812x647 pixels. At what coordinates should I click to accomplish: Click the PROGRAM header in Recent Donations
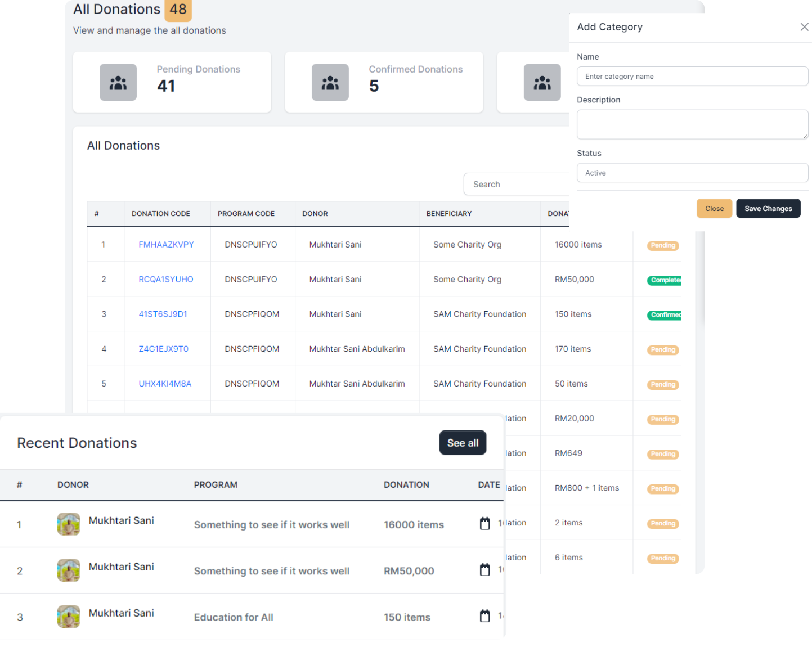click(x=216, y=485)
